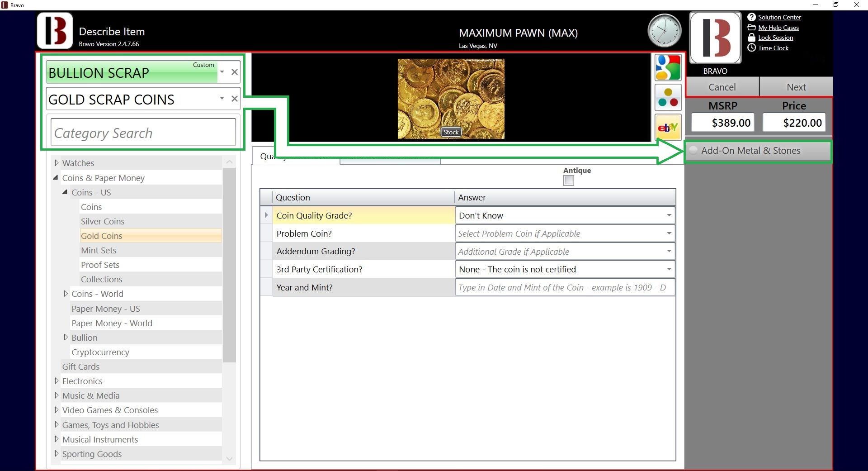
Task: Expand the Bullion subcategory
Action: (66, 338)
